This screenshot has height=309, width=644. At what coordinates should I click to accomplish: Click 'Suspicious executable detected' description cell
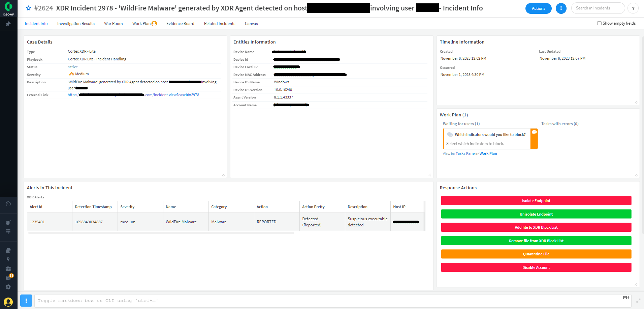(368, 222)
